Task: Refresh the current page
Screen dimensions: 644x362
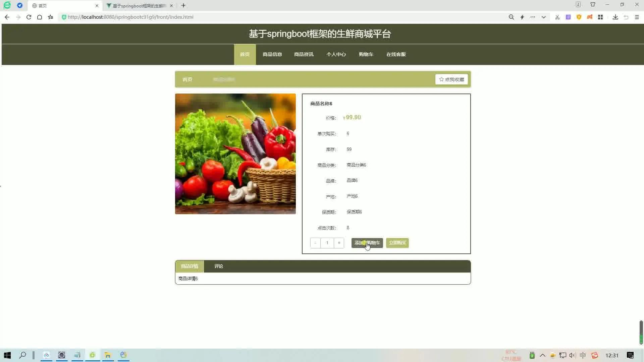Action: [29, 17]
